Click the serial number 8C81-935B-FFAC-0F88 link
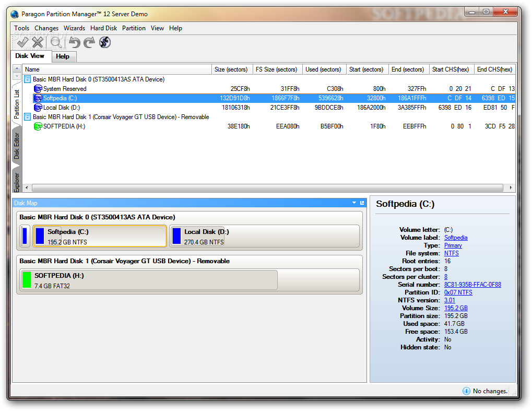 point(472,285)
